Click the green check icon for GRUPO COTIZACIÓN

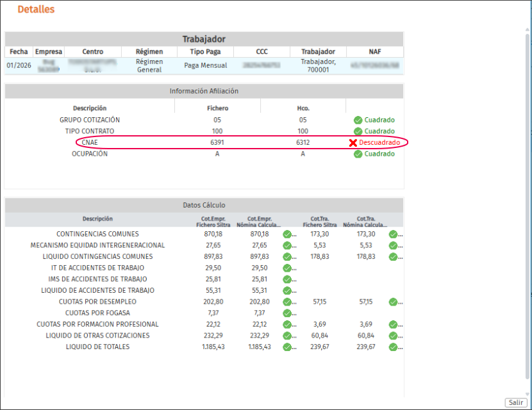(358, 120)
